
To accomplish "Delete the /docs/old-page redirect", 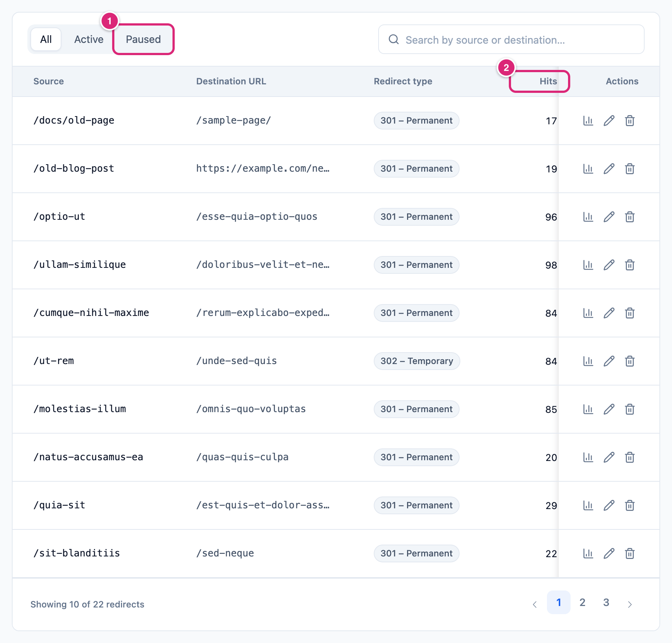I will pyautogui.click(x=629, y=121).
